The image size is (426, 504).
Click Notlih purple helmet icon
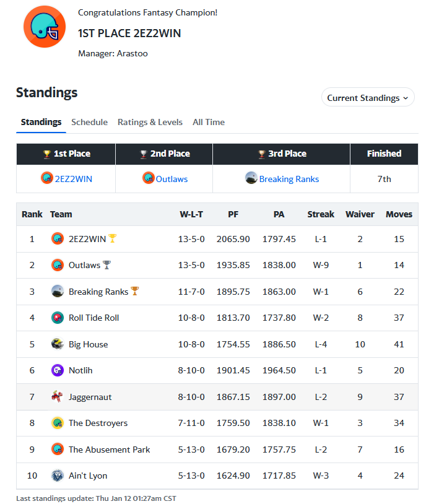point(58,370)
